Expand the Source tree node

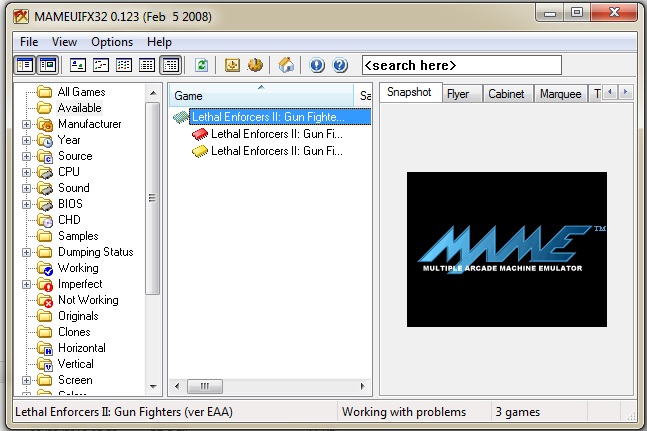26,156
